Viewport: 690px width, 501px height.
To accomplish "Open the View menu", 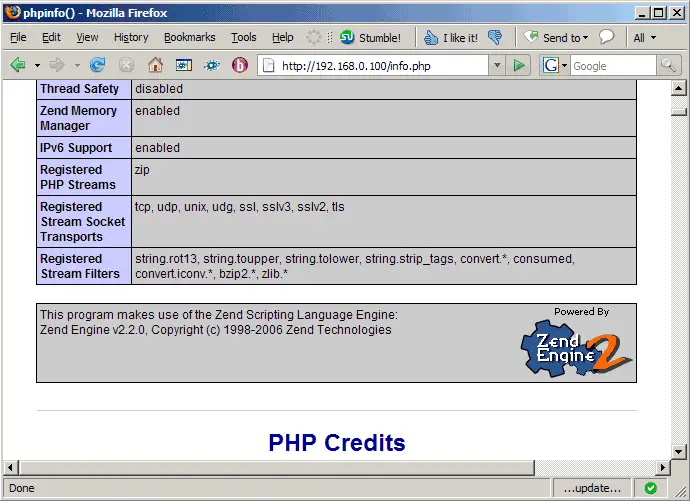I will 87,38.
